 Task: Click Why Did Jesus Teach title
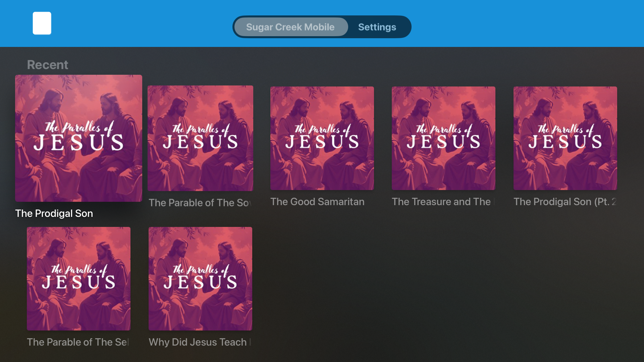click(200, 342)
